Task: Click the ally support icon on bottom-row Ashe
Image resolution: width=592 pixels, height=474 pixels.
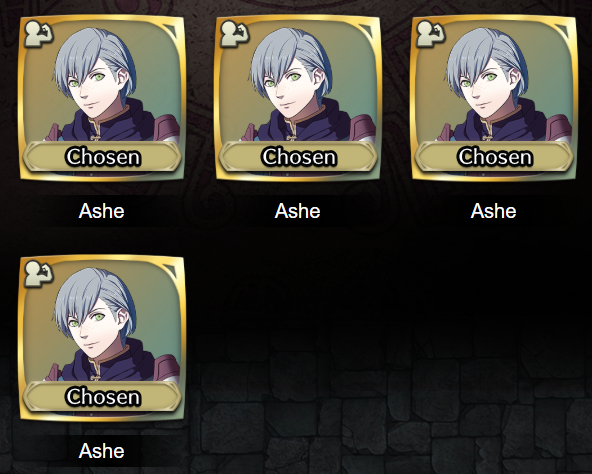Action: click(39, 274)
